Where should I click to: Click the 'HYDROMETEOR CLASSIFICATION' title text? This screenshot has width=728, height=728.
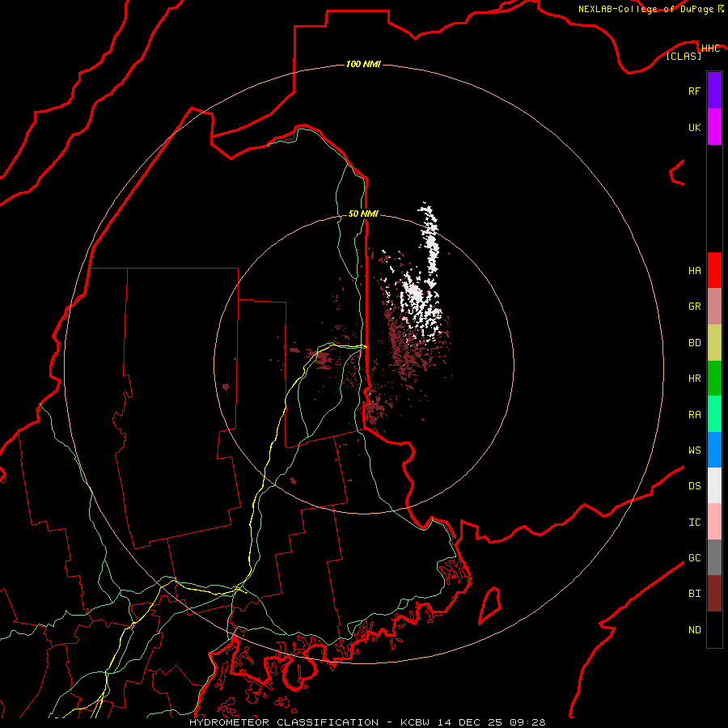284,722
